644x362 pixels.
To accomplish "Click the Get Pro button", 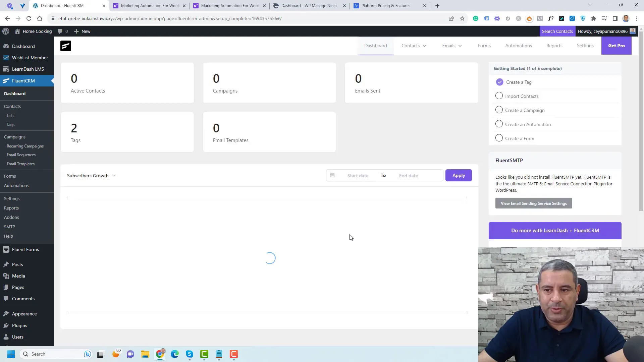I will click(616, 46).
